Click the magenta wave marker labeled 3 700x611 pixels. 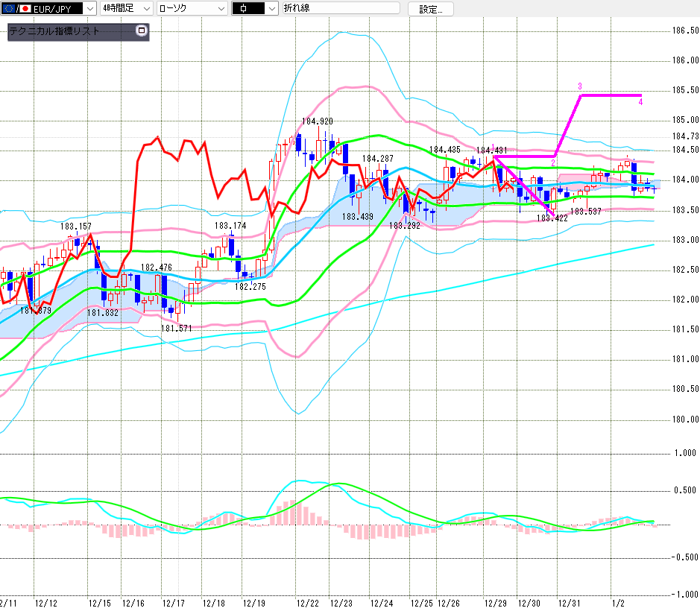pos(580,86)
